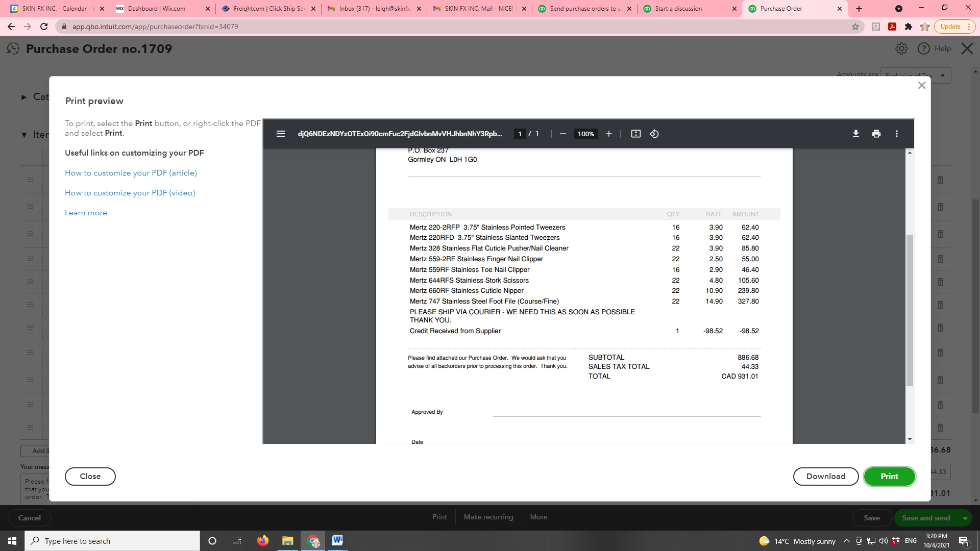The height and width of the screenshot is (551, 980).
Task: Download the PDF from viewer toolbar
Action: [x=856, y=134]
